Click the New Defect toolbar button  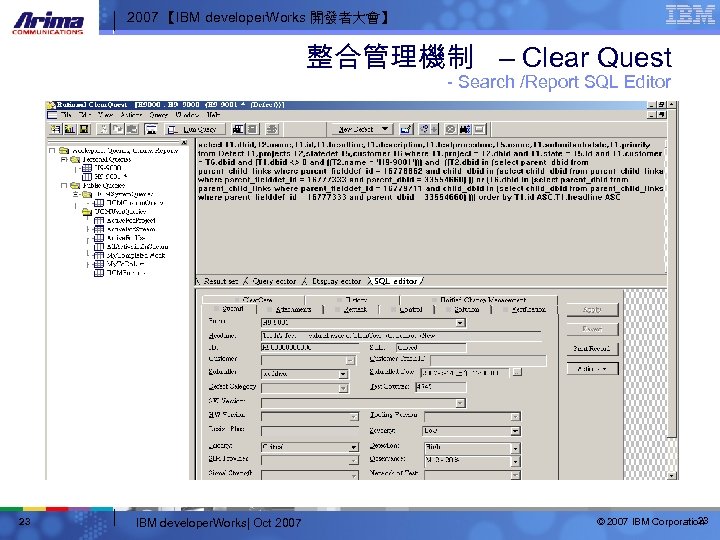(x=356, y=129)
